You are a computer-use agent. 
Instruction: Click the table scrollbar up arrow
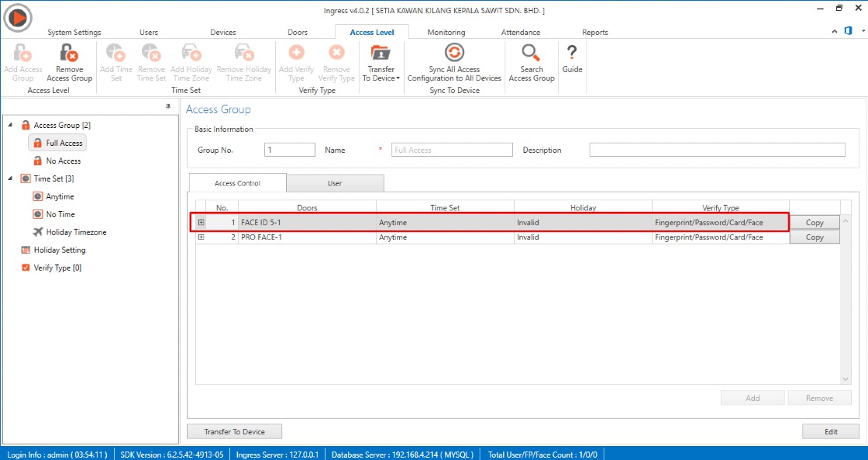point(846,221)
